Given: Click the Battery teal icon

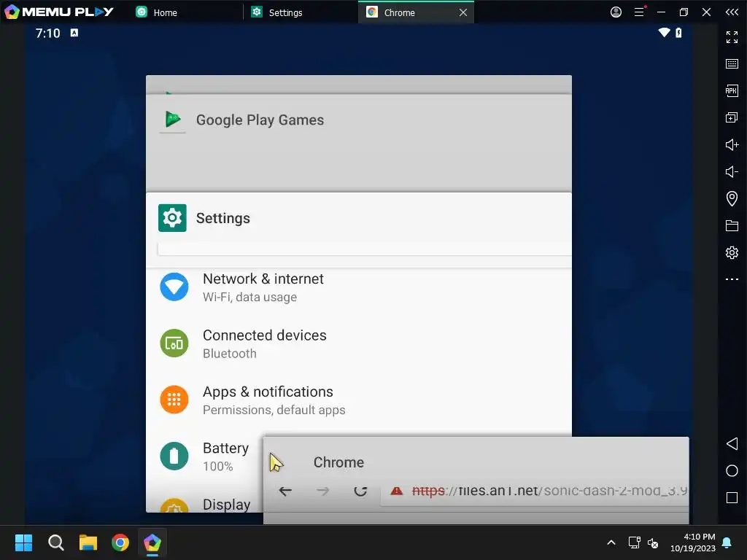Looking at the screenshot, I should [x=174, y=456].
